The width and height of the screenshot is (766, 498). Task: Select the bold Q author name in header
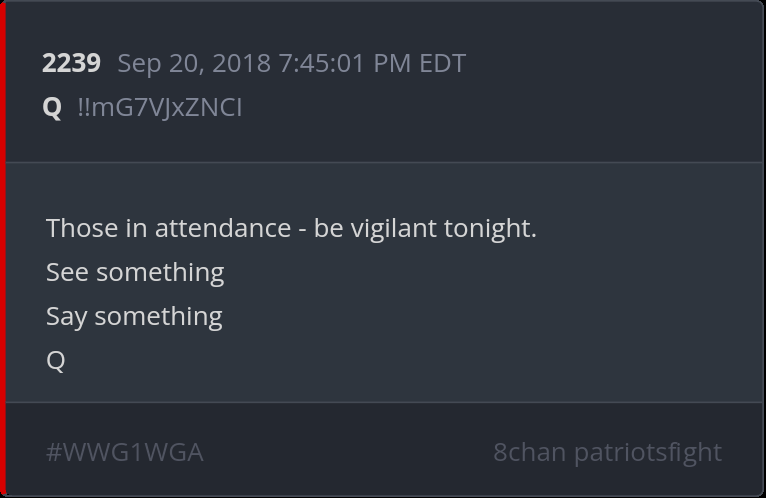click(53, 107)
